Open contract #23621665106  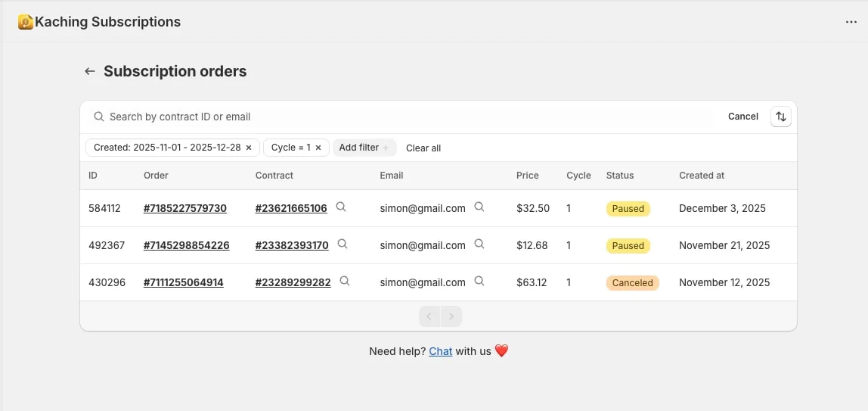pos(291,208)
